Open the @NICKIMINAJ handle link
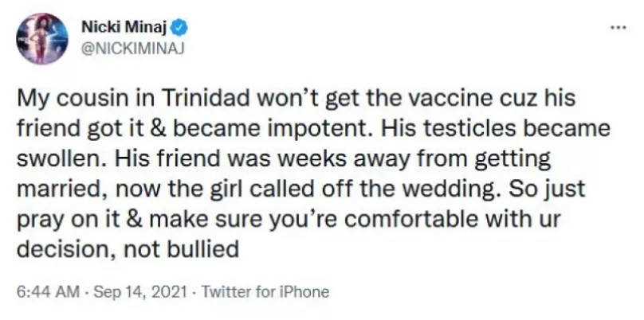This screenshot has height=320, width=644. pos(132,49)
